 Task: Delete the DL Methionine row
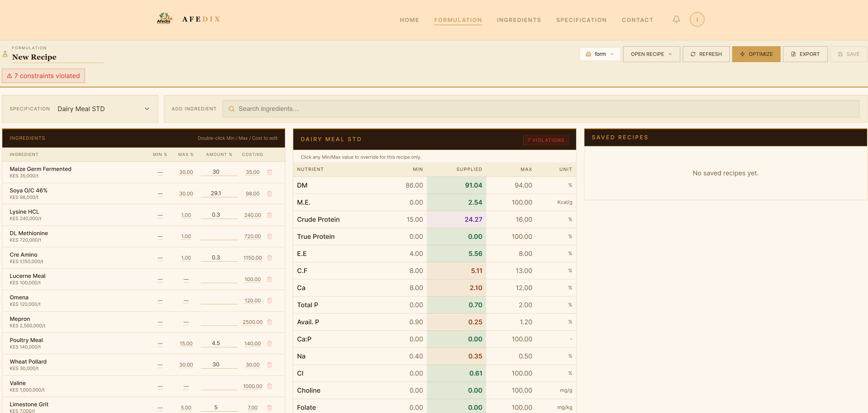coord(269,237)
